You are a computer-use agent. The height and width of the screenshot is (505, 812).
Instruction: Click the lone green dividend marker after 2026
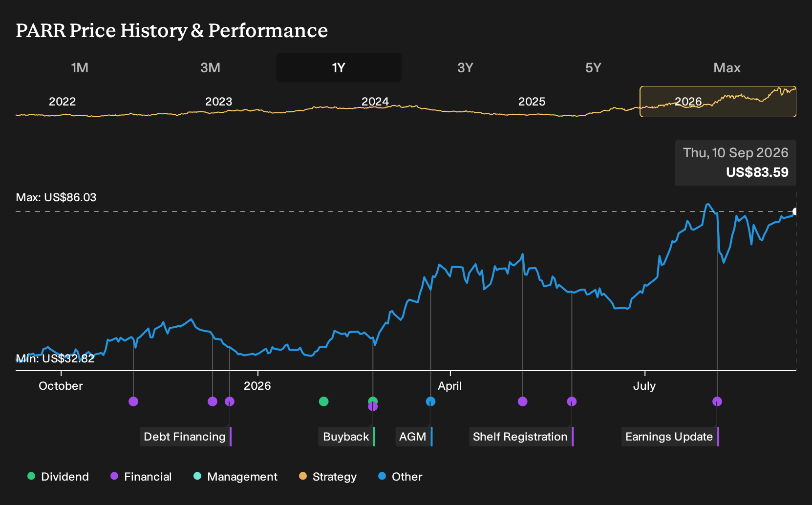(323, 401)
